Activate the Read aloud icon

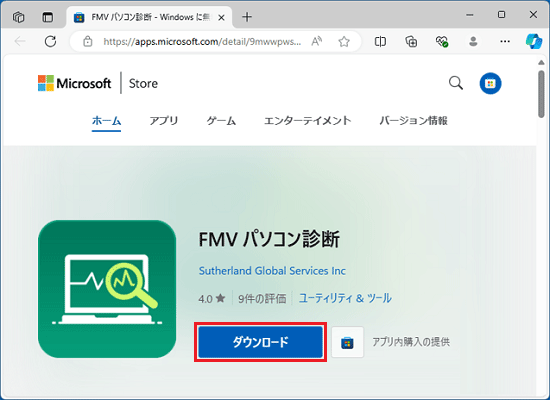click(x=317, y=41)
